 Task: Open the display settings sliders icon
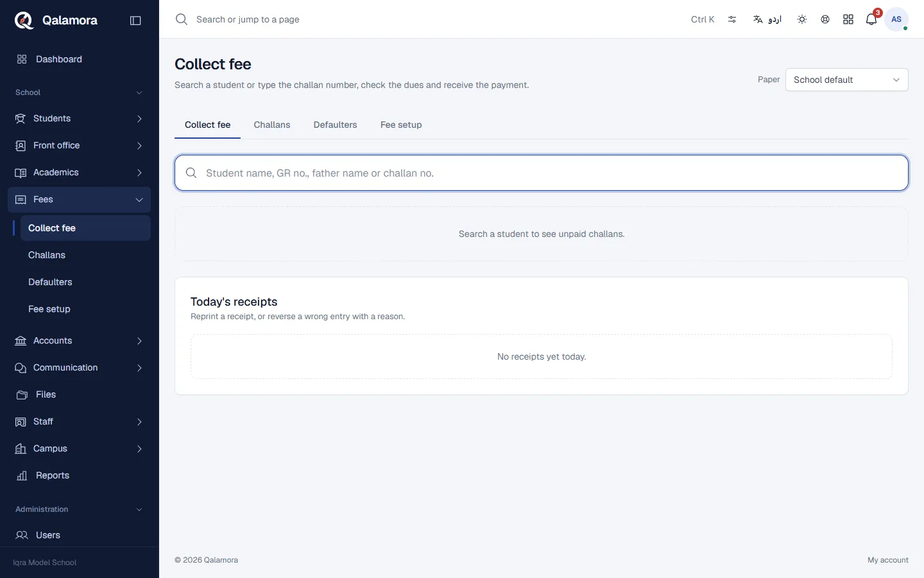(732, 19)
